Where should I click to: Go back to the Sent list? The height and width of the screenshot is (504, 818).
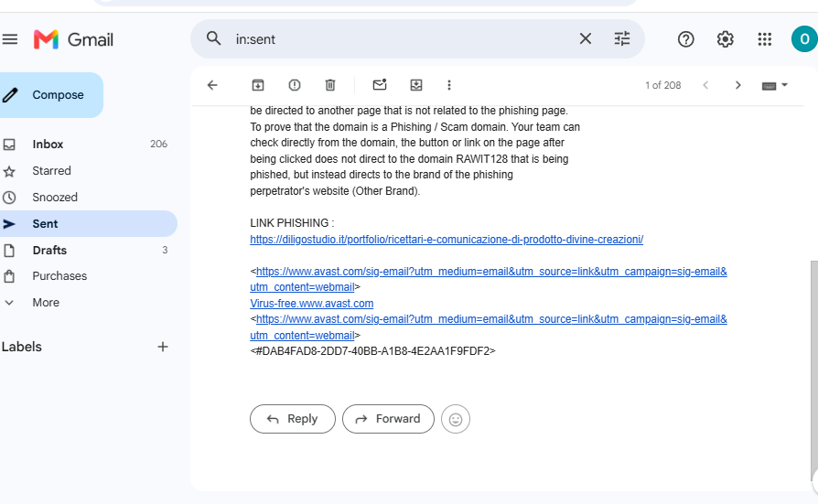coord(212,85)
